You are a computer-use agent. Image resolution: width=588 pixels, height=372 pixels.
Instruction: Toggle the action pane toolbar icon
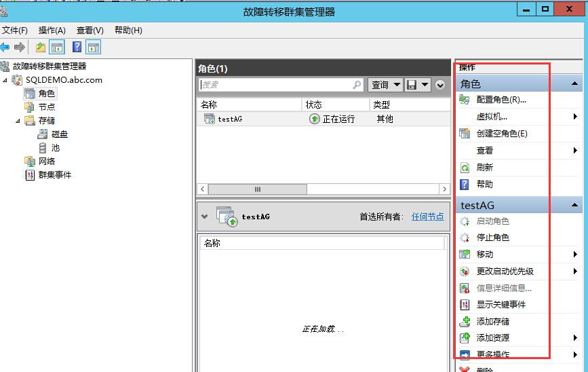click(x=94, y=48)
